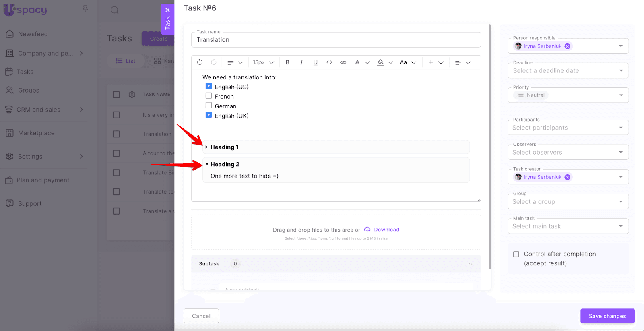Toggle bold formatting in the editor

287,62
